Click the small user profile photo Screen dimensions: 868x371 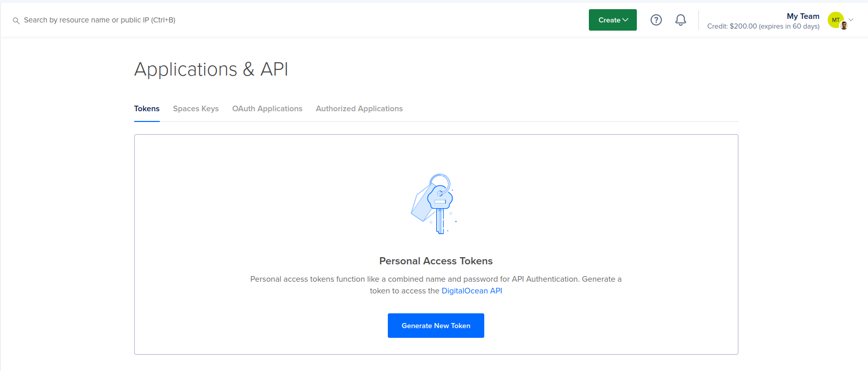(x=844, y=26)
